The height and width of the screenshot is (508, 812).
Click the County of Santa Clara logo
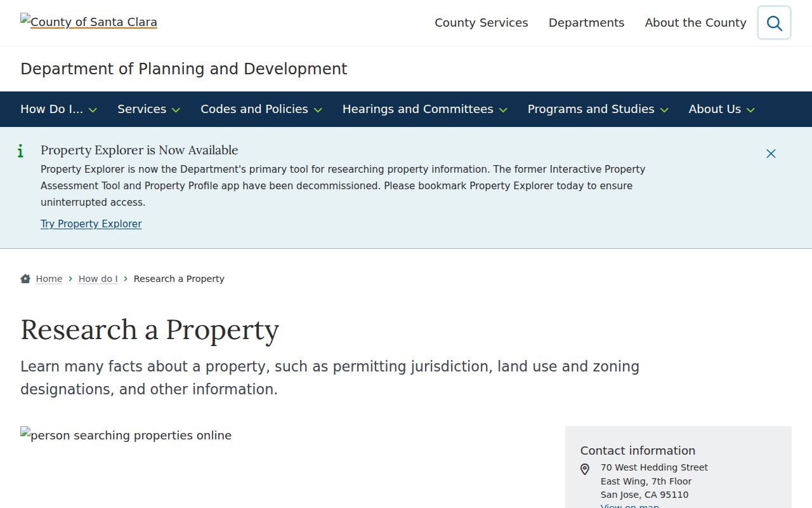(89, 22)
